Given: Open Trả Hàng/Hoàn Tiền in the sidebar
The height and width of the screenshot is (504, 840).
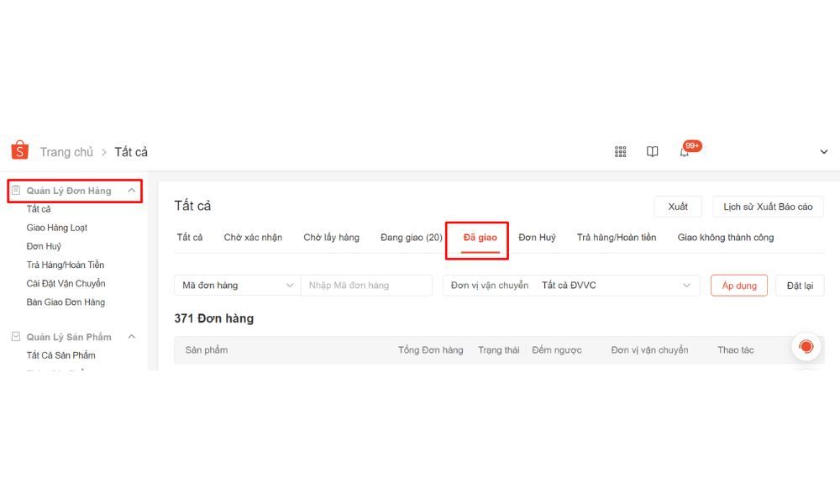Looking at the screenshot, I should [66, 265].
